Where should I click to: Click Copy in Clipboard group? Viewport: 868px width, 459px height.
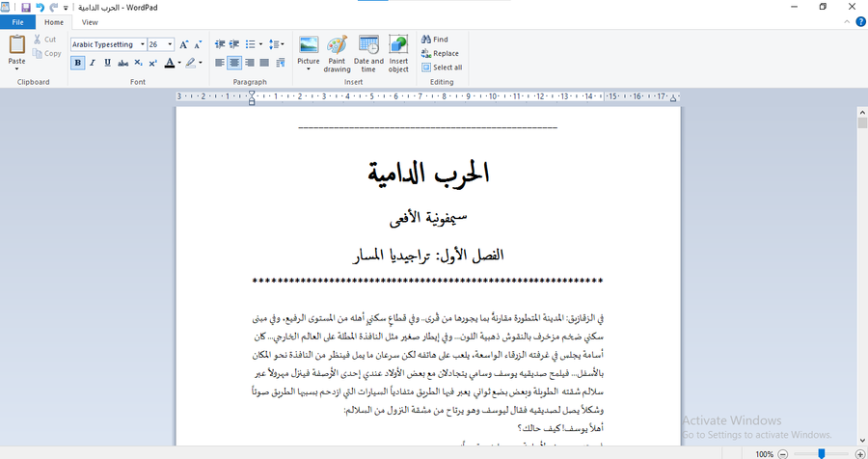(46, 54)
